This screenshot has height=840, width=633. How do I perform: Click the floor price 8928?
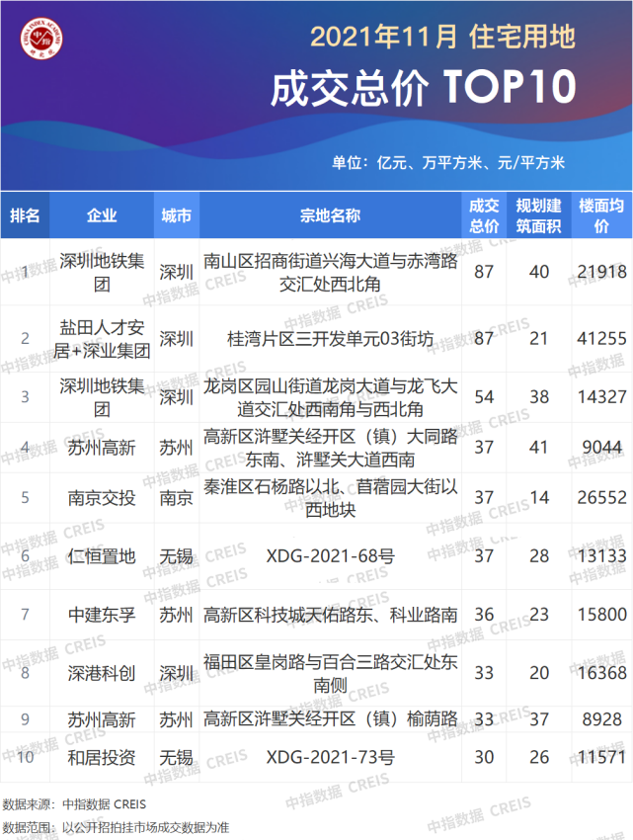[602, 718]
